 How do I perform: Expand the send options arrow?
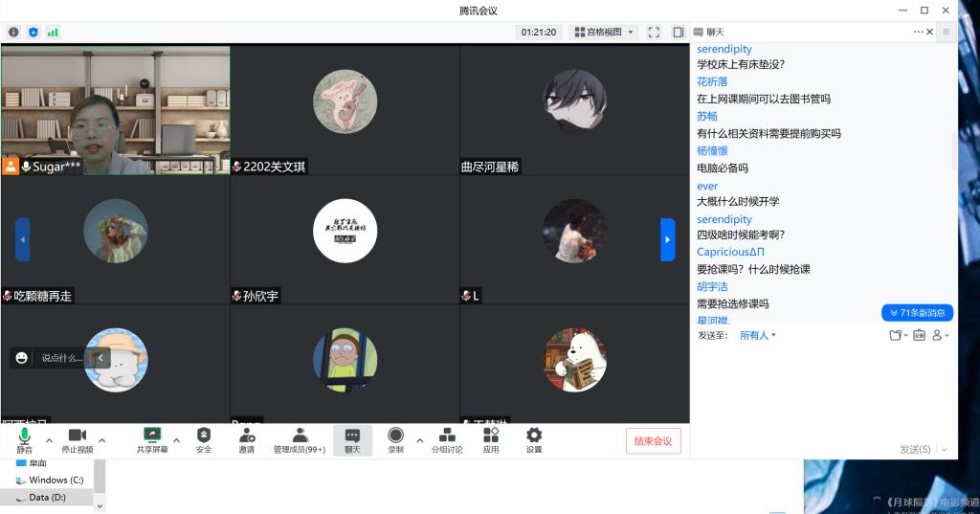(944, 449)
